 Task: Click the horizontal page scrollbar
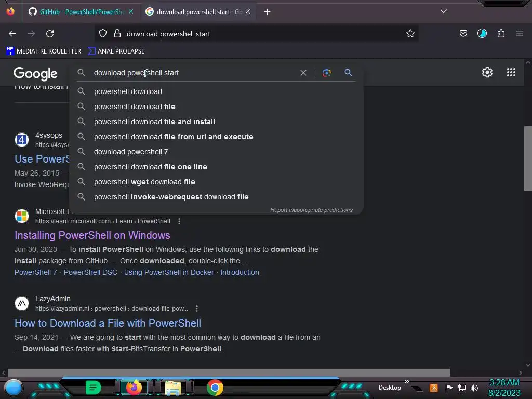(229, 372)
